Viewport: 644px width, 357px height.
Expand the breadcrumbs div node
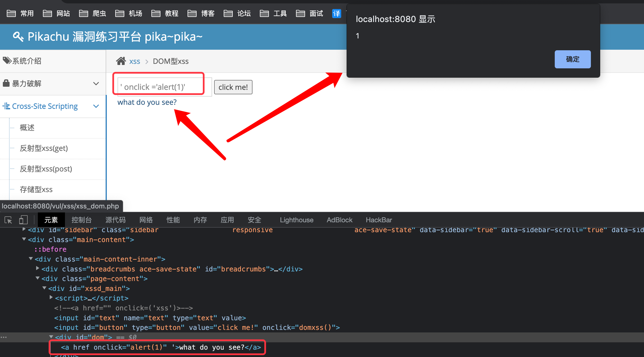point(38,268)
